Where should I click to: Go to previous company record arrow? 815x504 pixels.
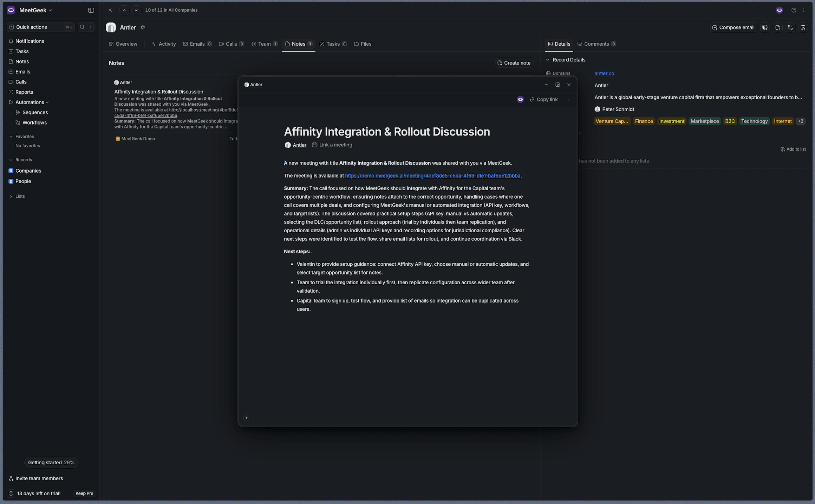[124, 10]
